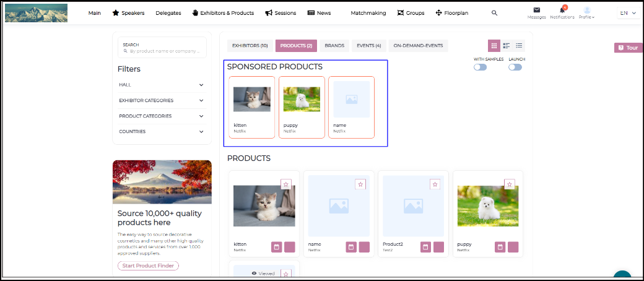Open the EN language dropdown
Image resolution: width=644 pixels, height=281 pixels.
pos(629,13)
